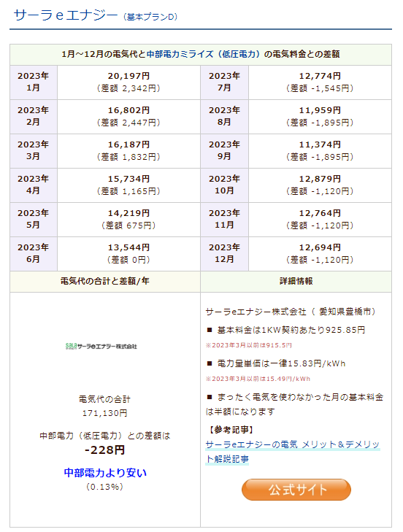Click the orange 公式サイト button

296,489
